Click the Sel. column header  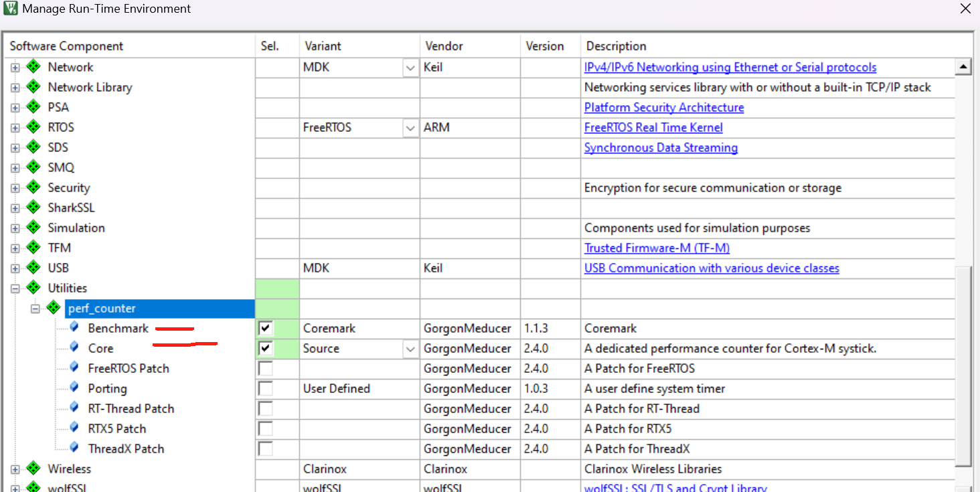coord(277,46)
